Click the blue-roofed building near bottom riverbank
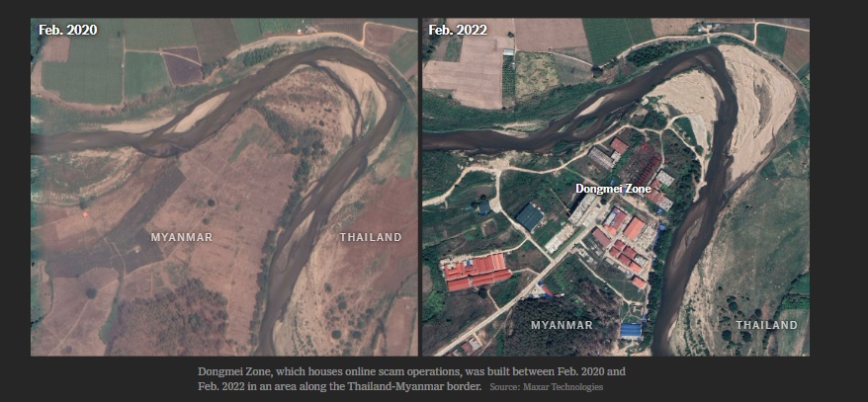The width and height of the screenshot is (868, 402). [630, 330]
